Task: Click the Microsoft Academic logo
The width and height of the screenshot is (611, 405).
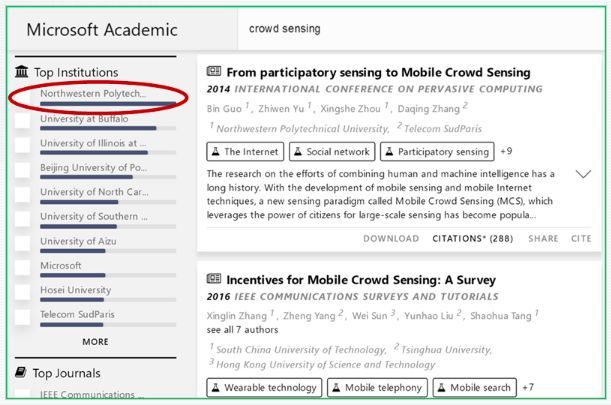Action: point(102,30)
